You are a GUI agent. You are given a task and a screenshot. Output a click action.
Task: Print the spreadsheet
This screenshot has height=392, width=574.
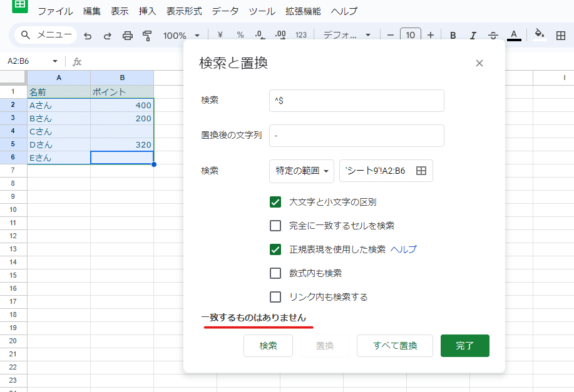pos(128,36)
